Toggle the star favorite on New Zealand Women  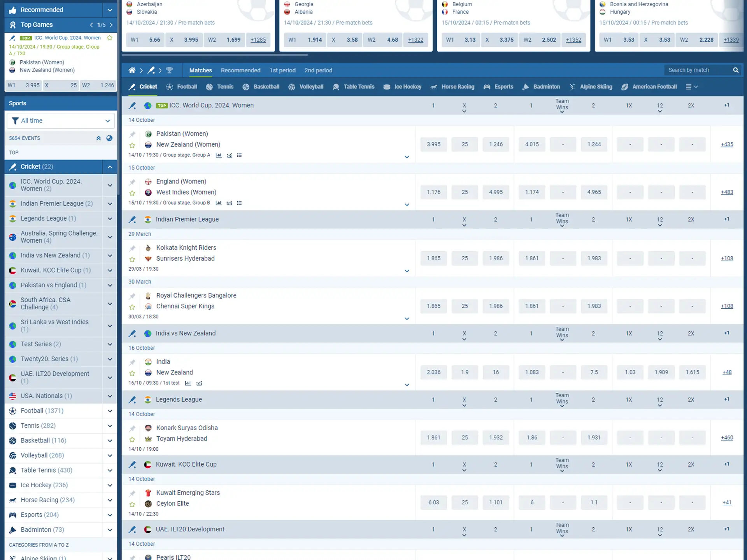pyautogui.click(x=132, y=145)
